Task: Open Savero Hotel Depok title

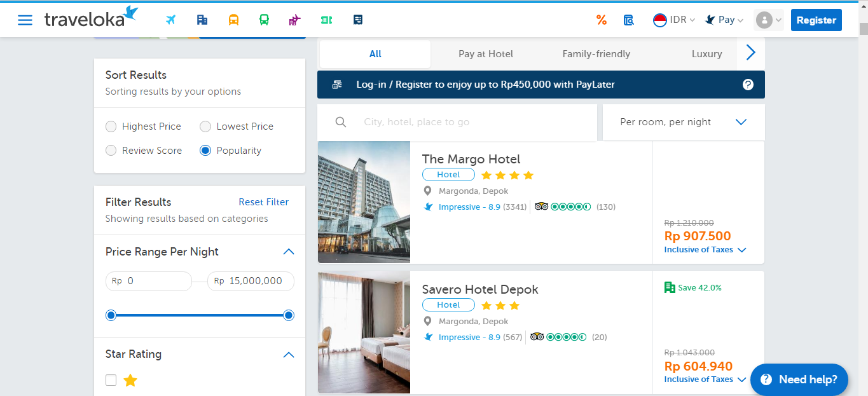Action: [480, 289]
